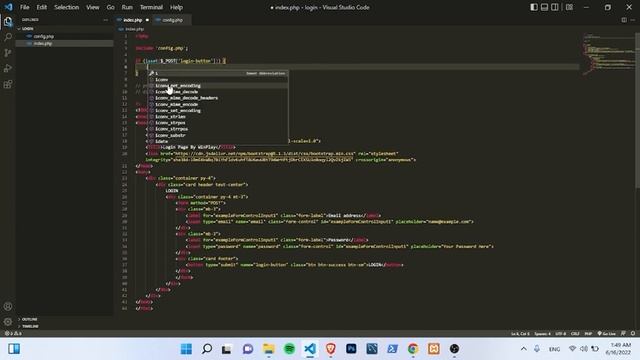640x360 pixels.
Task: Change language mode PHP in status bar
Action: [588, 333]
